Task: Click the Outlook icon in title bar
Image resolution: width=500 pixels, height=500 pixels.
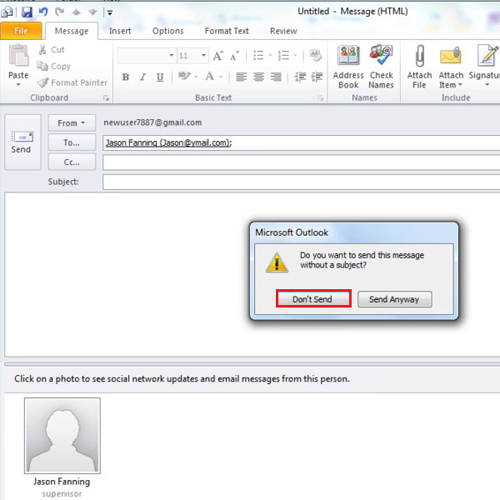Action: [x=7, y=12]
